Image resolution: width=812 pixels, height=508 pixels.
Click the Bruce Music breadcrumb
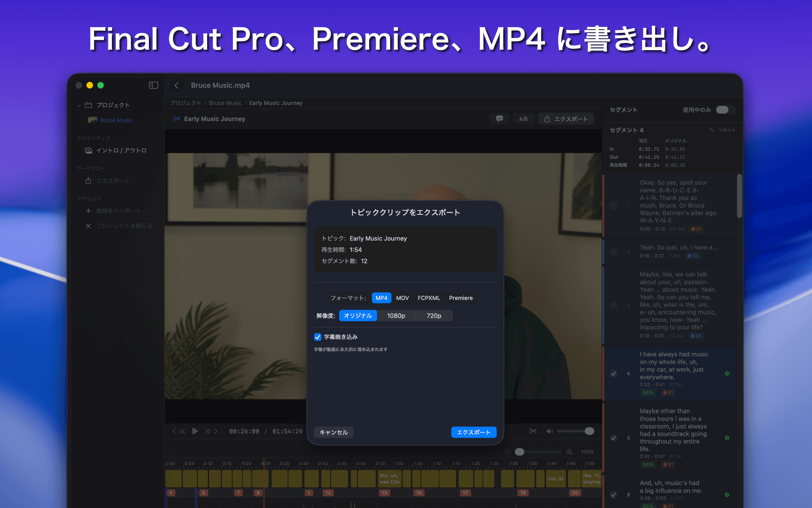(225, 103)
